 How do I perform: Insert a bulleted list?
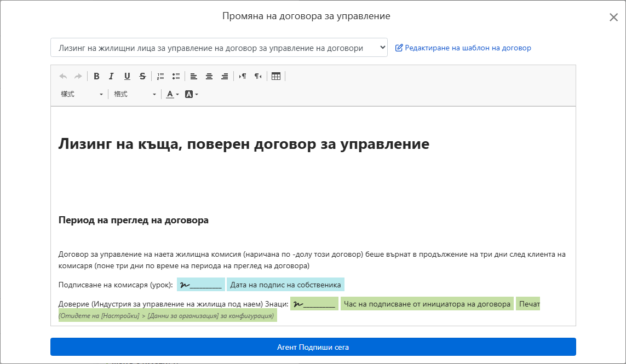(x=176, y=76)
